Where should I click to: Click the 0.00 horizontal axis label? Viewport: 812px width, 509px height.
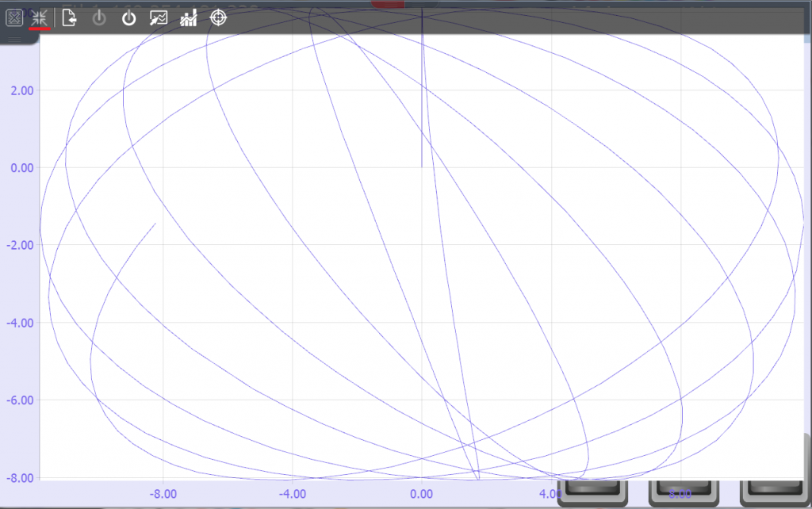[x=422, y=494]
